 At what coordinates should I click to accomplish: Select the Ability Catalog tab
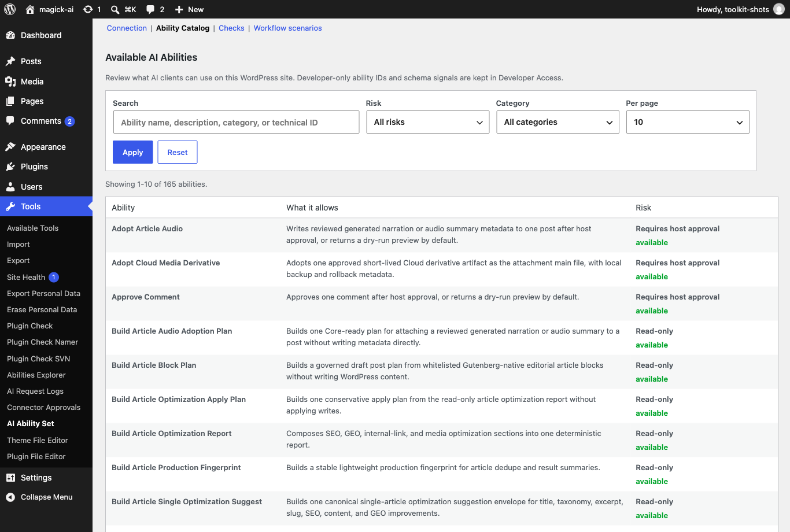[x=183, y=28]
